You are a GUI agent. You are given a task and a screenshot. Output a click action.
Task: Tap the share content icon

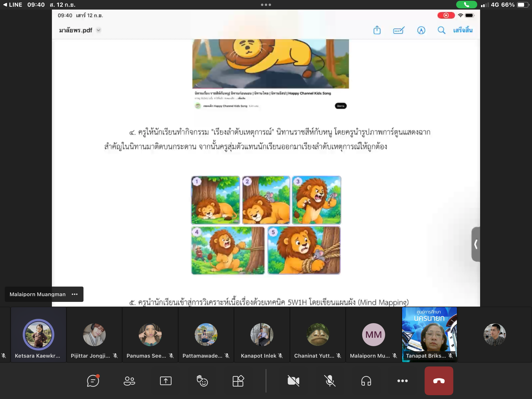(166, 381)
